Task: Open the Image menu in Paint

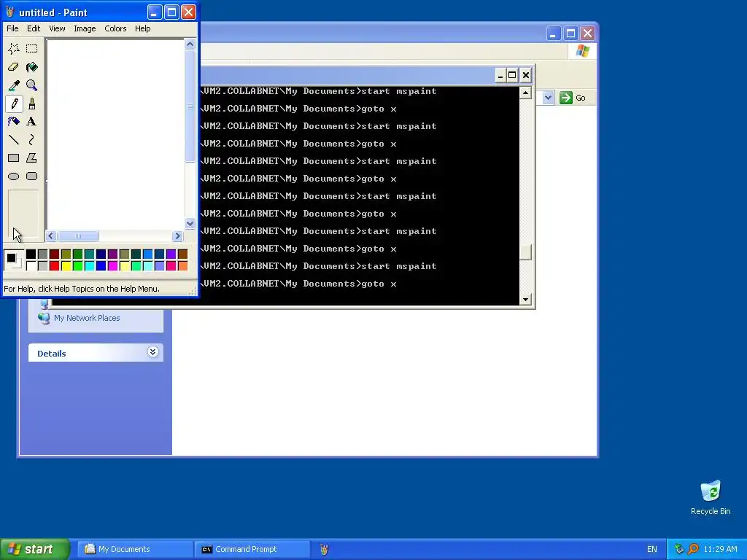Action: coord(85,28)
